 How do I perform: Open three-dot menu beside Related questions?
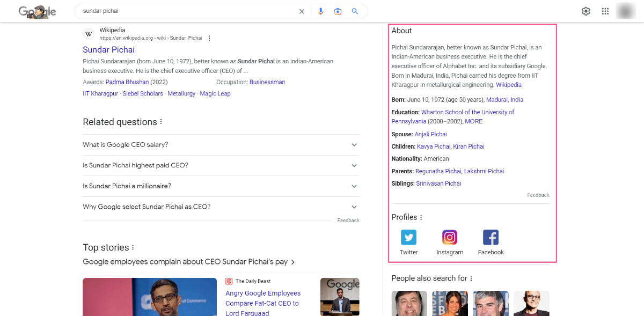(x=161, y=122)
